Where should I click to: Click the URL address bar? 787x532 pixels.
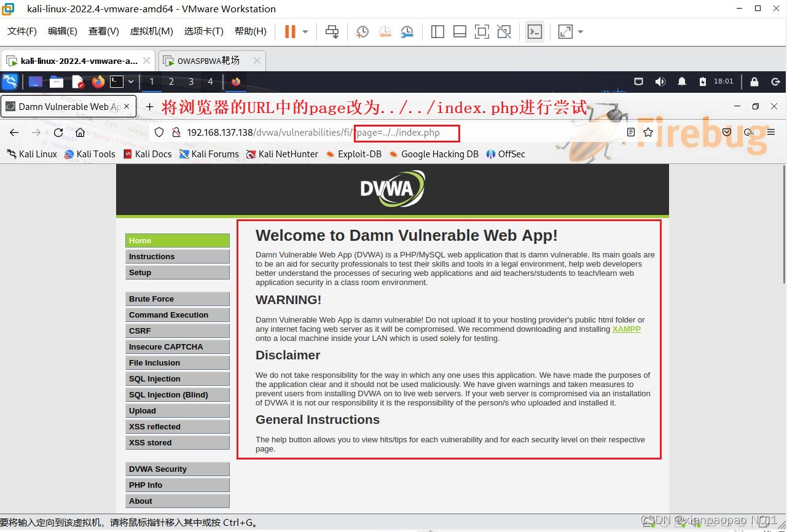(404, 133)
